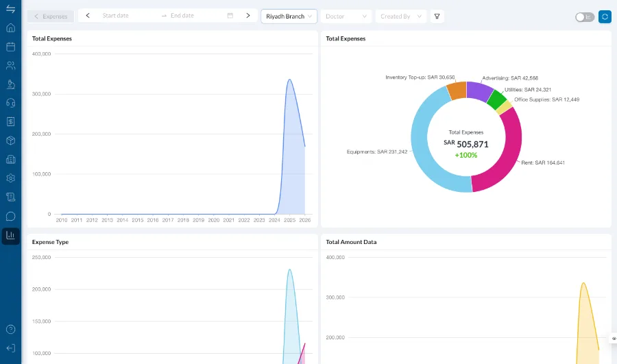Image resolution: width=617 pixels, height=364 pixels.
Task: Click the Expense Type panel title
Action: 50,242
